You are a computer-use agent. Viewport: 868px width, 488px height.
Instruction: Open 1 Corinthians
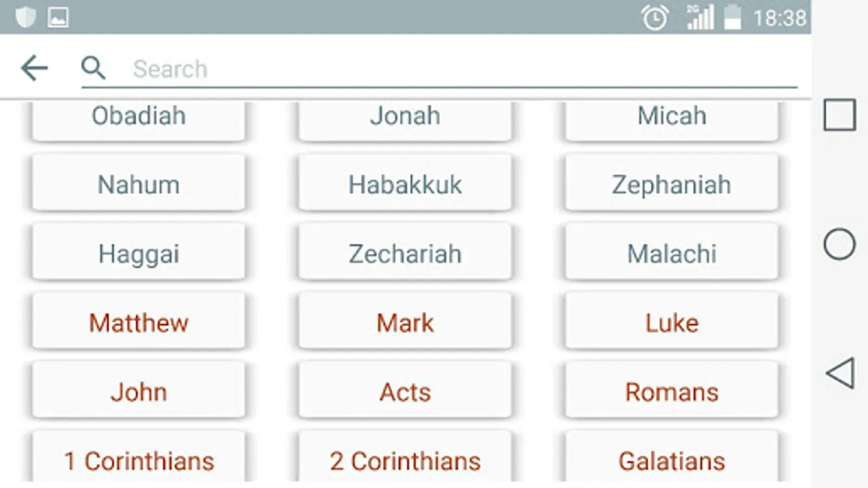(138, 457)
